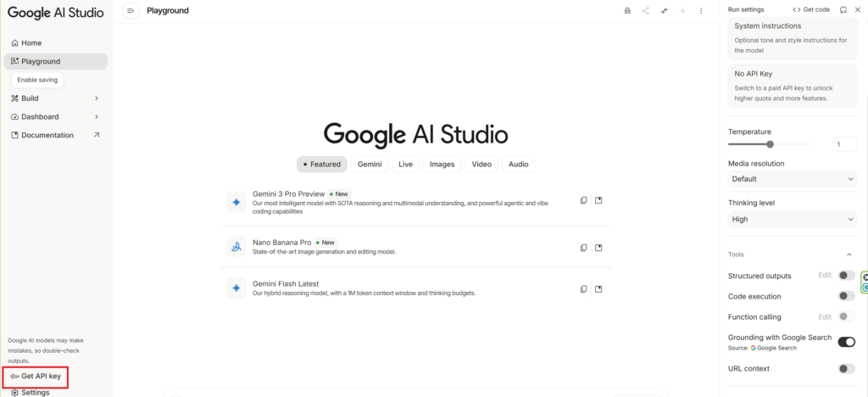Enable the Code execution toggle
The width and height of the screenshot is (868, 397).
click(x=846, y=296)
